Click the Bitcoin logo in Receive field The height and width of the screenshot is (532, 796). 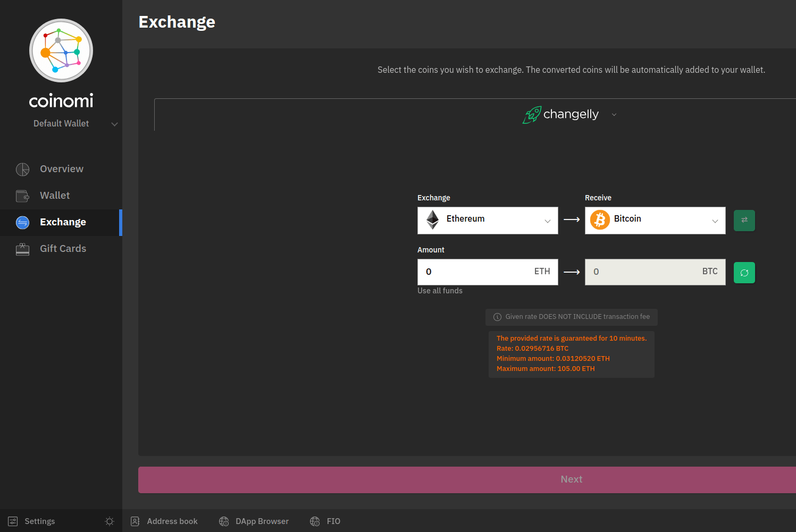(599, 219)
